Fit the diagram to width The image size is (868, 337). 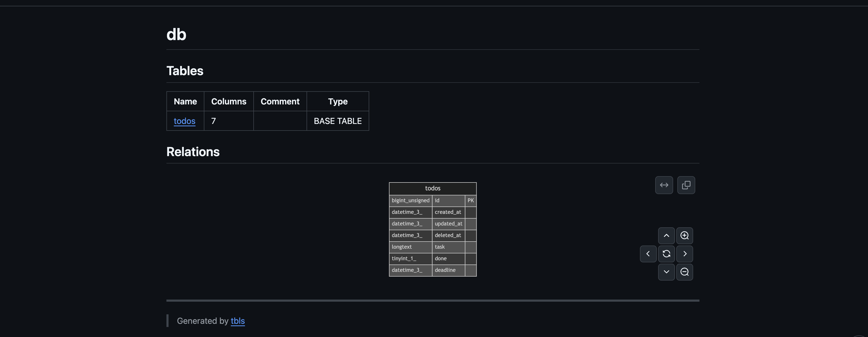(663, 185)
